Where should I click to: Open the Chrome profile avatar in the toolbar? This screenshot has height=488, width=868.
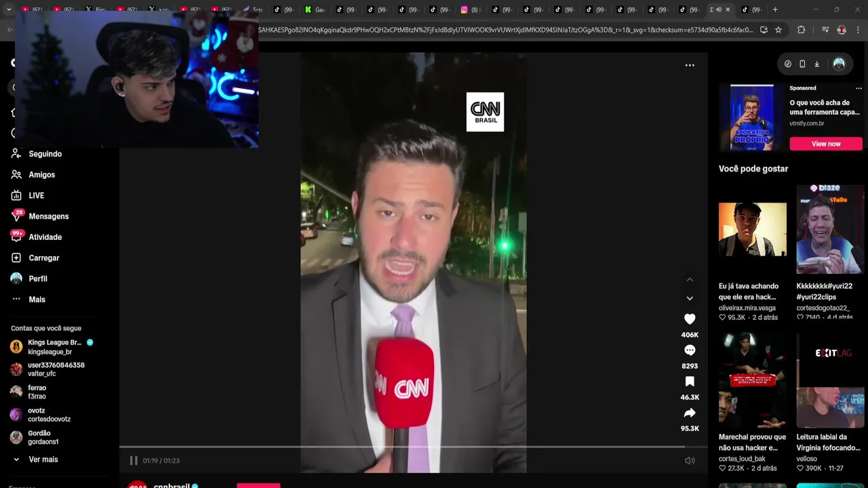(842, 30)
